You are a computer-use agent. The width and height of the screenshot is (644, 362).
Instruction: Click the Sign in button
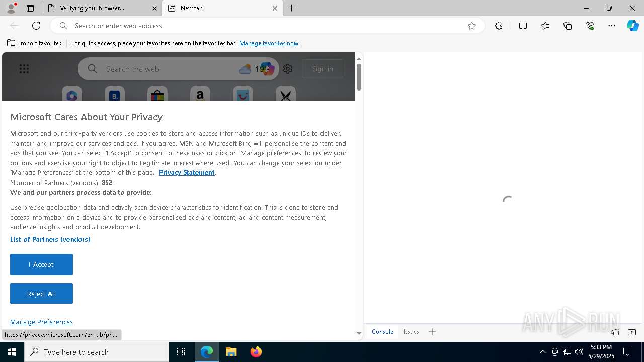coord(323,69)
